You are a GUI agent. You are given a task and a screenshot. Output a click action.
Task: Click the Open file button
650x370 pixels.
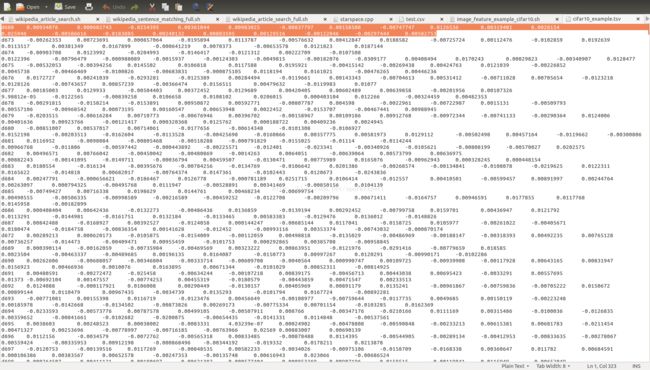(28, 7)
